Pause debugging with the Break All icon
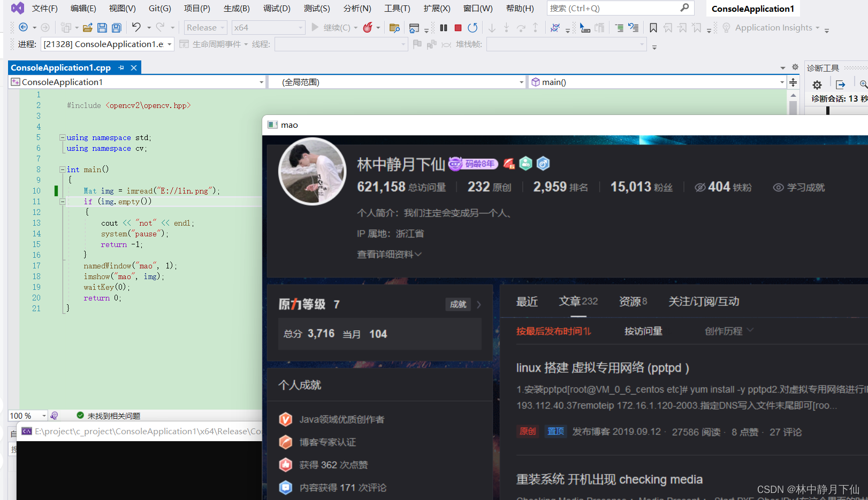This screenshot has height=500, width=868. 444,27
